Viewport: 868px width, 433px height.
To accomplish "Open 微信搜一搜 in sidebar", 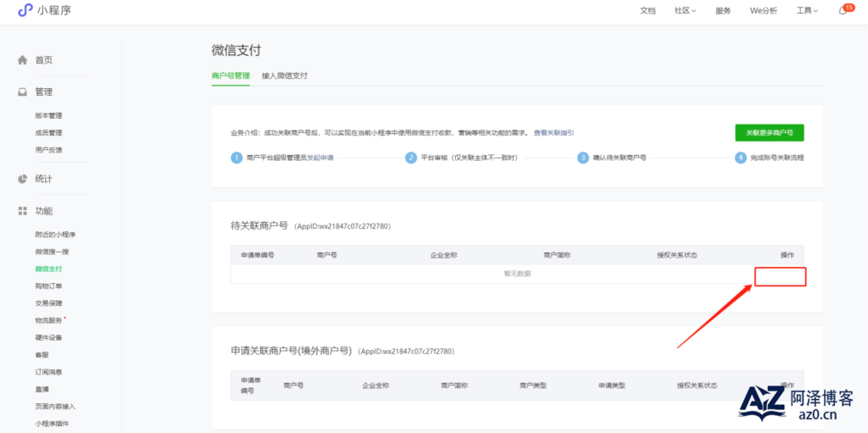I will [52, 252].
